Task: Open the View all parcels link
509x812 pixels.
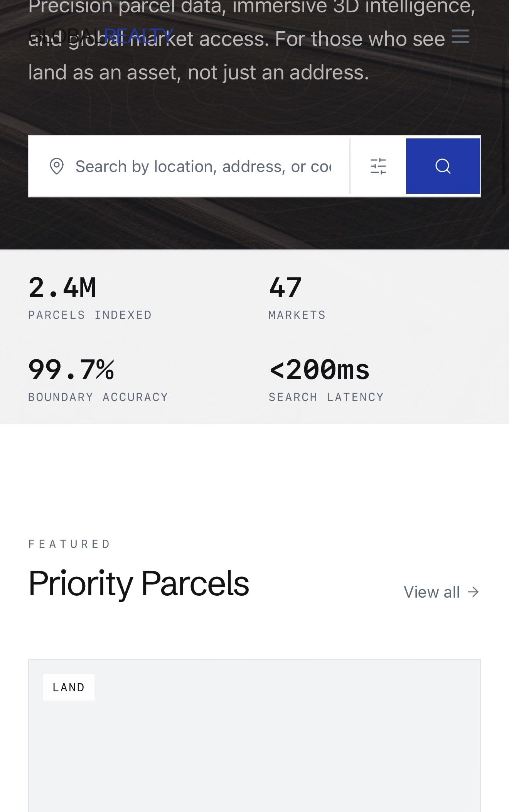Action: coord(432,592)
